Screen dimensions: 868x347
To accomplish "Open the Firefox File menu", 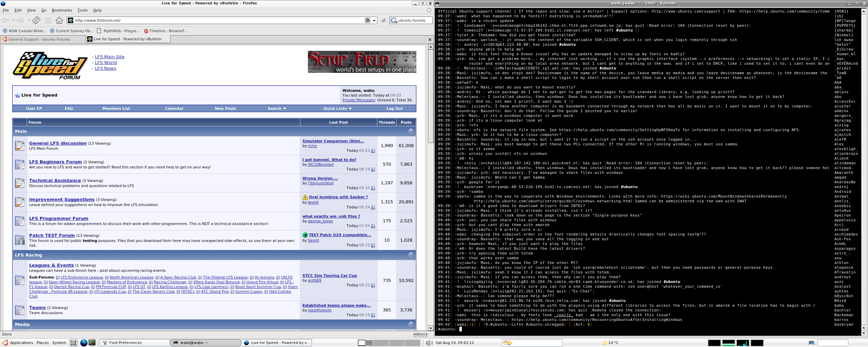I will tap(6, 10).
